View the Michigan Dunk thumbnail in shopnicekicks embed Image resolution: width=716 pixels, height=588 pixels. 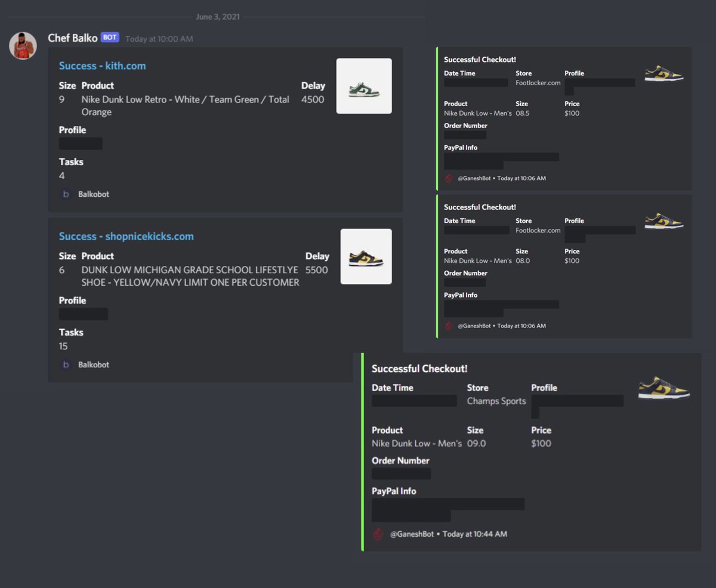tap(366, 256)
